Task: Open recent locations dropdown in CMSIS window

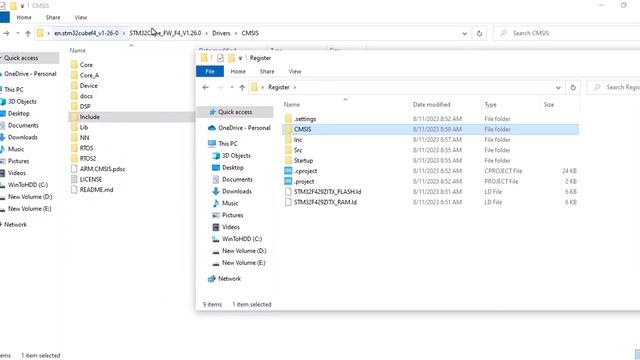Action: (18, 33)
